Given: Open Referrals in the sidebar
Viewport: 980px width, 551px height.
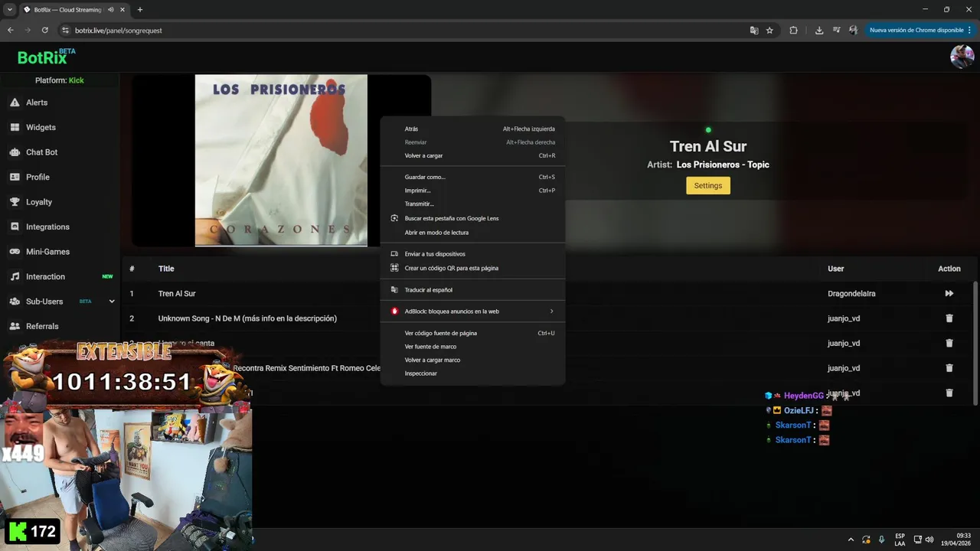Looking at the screenshot, I should point(42,326).
